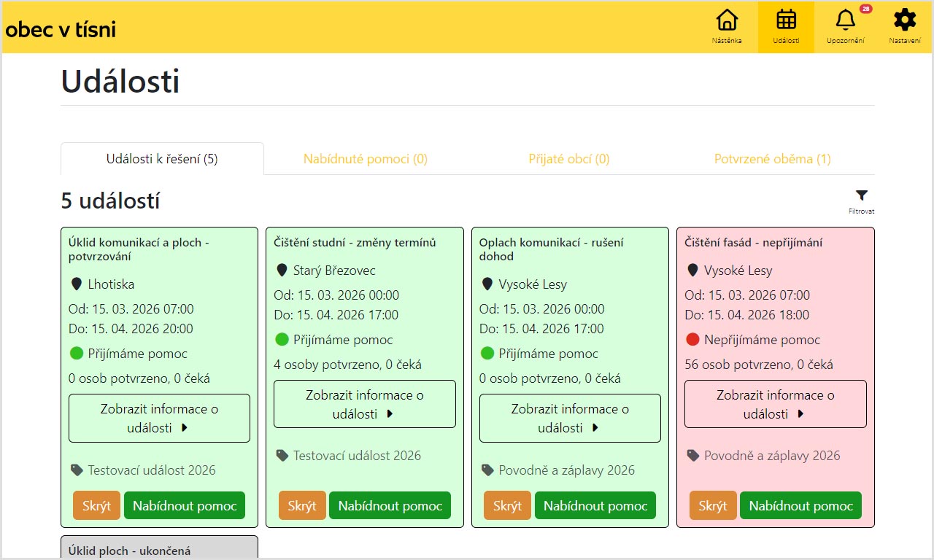The width and height of the screenshot is (934, 560).
Task: Click the obec v tísni logo
Action: (61, 29)
